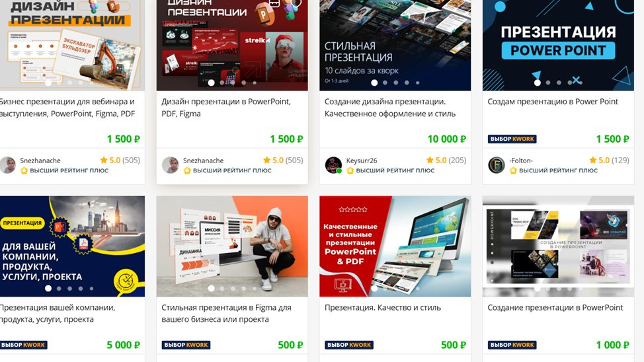The image size is (644, 362).
Task: Click thumbnail with man in white hoodie
Action: click(232, 246)
